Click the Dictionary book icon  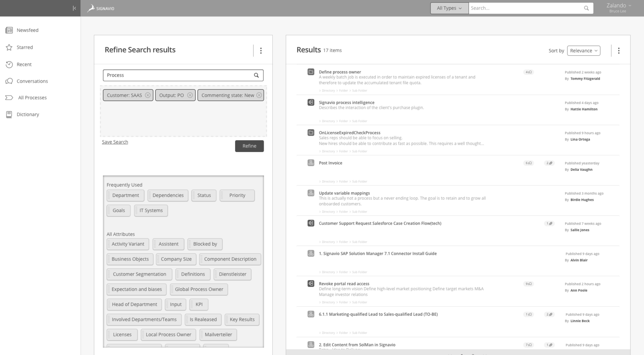(9, 115)
